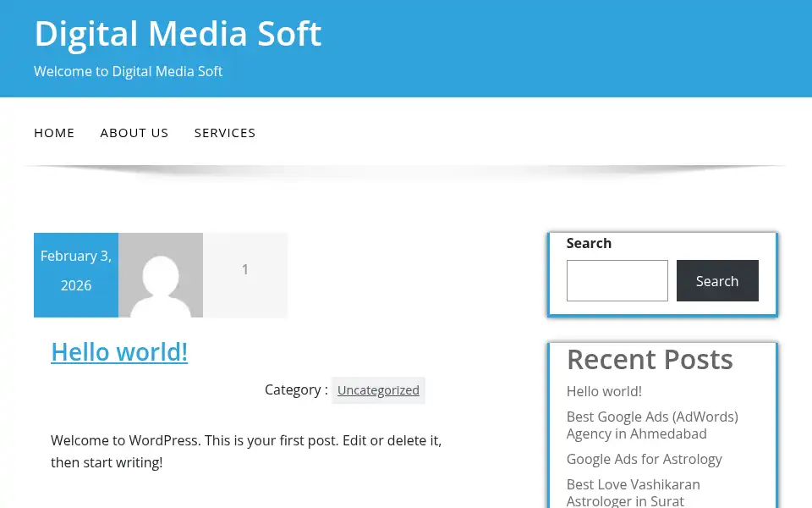
Task: Open Hello world! in Recent Posts
Action: click(x=604, y=391)
